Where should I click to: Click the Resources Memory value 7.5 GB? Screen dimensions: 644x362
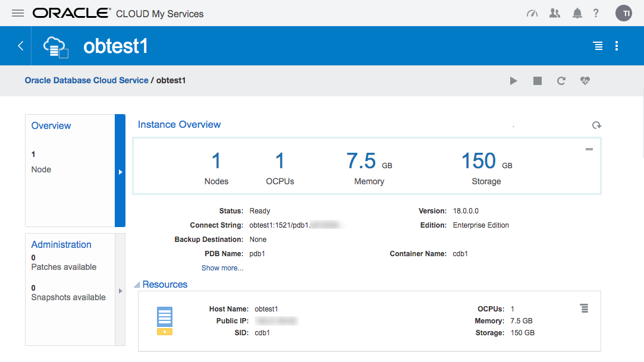[521, 321]
